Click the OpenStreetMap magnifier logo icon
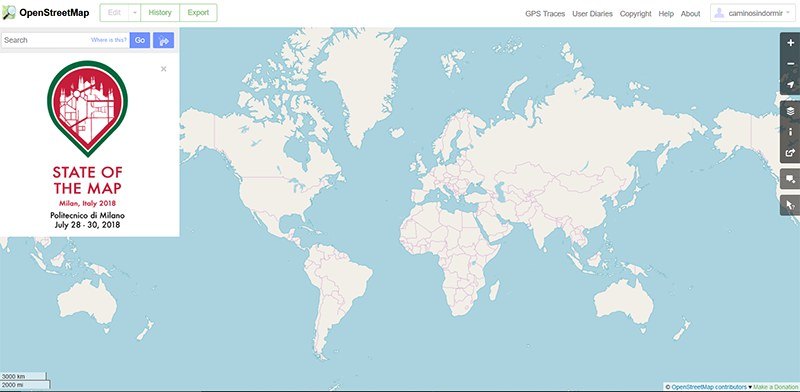The height and width of the screenshot is (392, 800). 9,13
